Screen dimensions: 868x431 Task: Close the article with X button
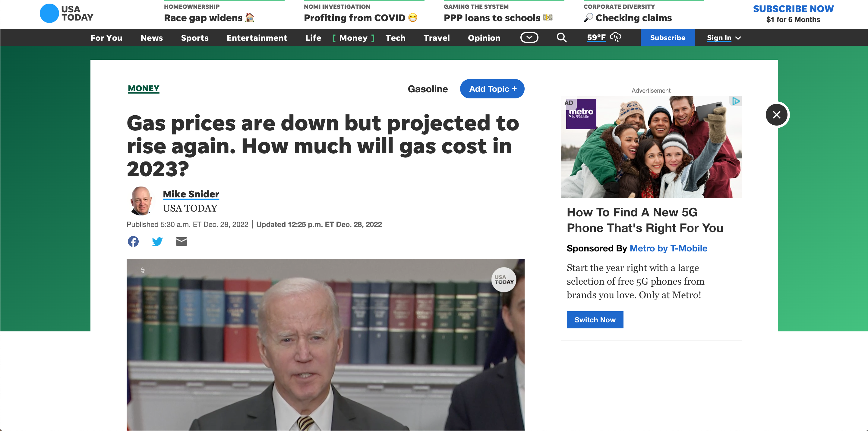(776, 115)
